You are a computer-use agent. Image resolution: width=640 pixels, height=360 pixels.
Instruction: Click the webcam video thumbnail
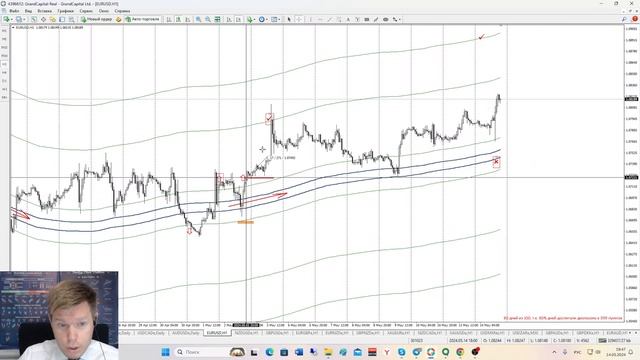[59, 315]
